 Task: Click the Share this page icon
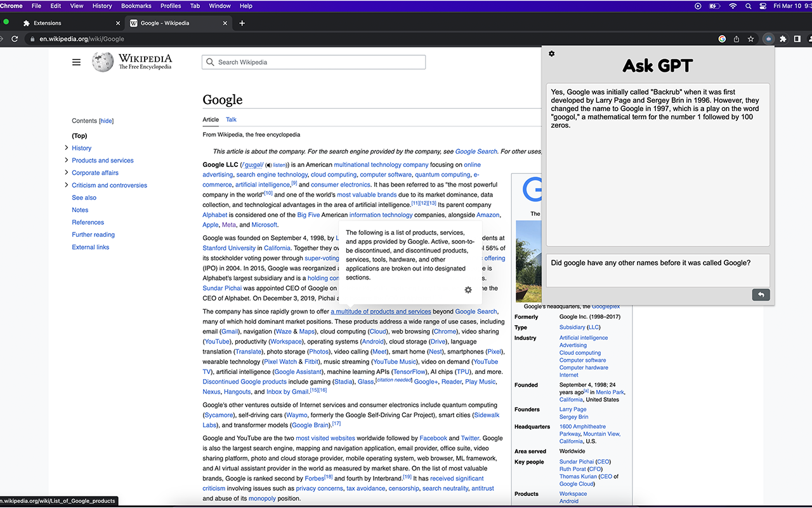737,39
